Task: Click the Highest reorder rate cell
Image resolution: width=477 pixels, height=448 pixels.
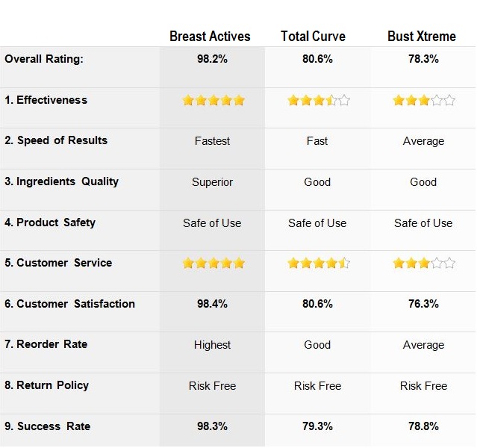Action: click(212, 345)
